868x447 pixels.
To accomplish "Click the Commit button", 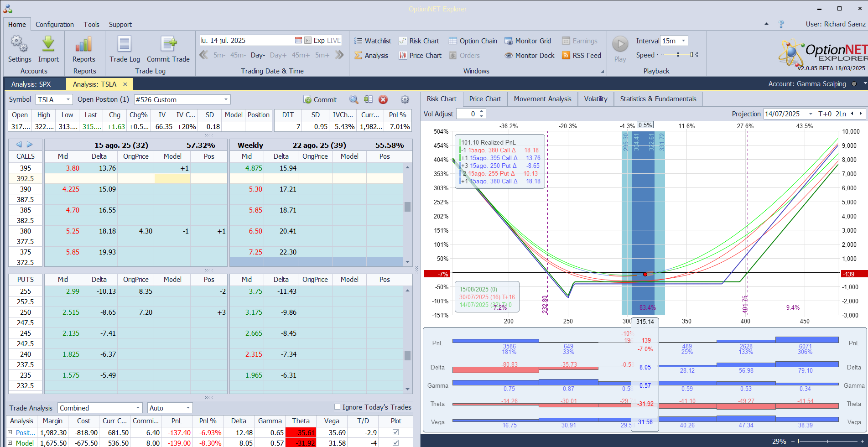I will click(x=320, y=99).
